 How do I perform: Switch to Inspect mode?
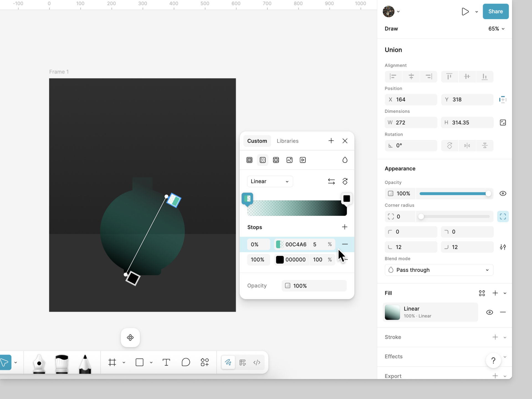[x=242, y=362]
